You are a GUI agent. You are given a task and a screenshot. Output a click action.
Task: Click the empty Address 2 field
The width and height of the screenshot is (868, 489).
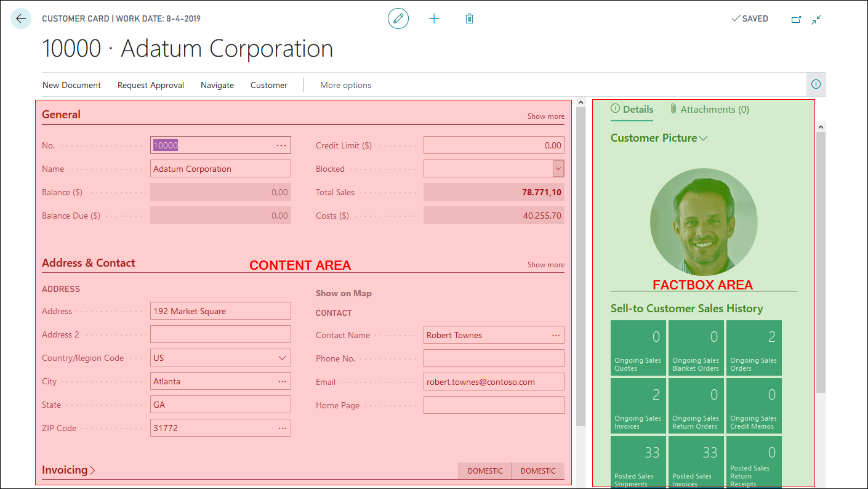click(220, 334)
